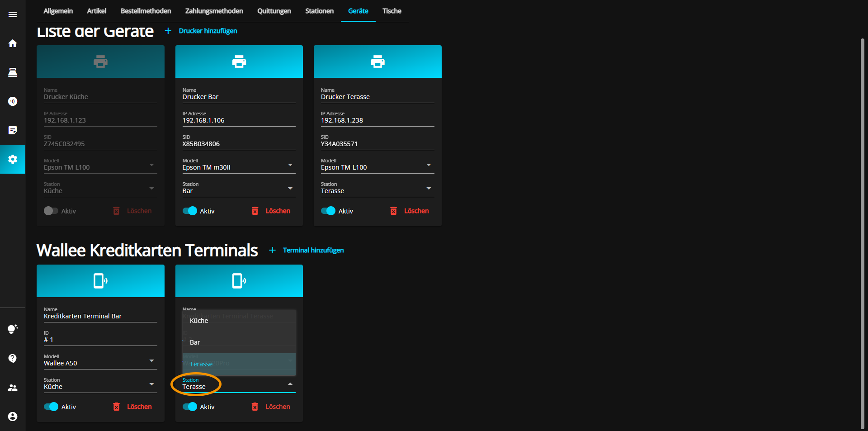
Task: Toggle Aktiv for the Terasse terminal
Action: pyautogui.click(x=190, y=407)
